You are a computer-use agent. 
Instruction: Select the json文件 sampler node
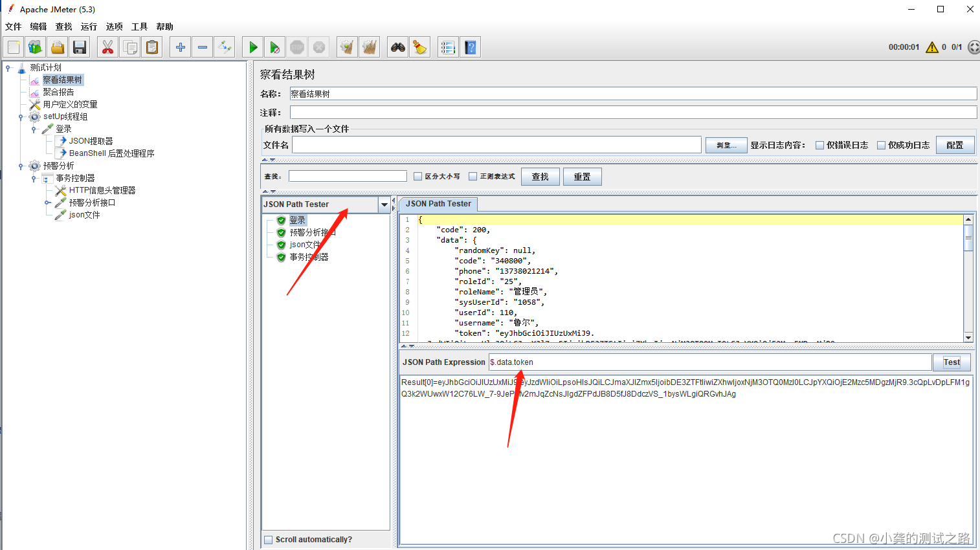(x=84, y=215)
